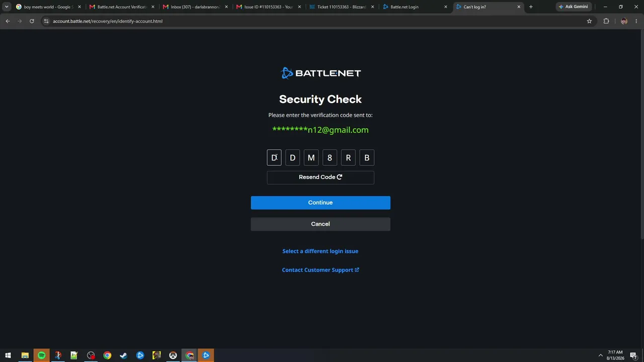The image size is (644, 362).
Task: Open the recorder app with red dot
Action: (91, 355)
